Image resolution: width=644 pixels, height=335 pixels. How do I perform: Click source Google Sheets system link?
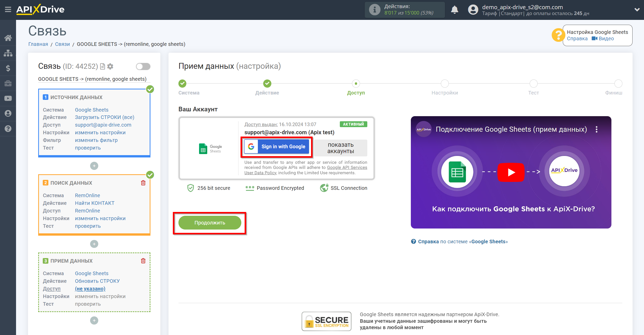click(x=92, y=110)
